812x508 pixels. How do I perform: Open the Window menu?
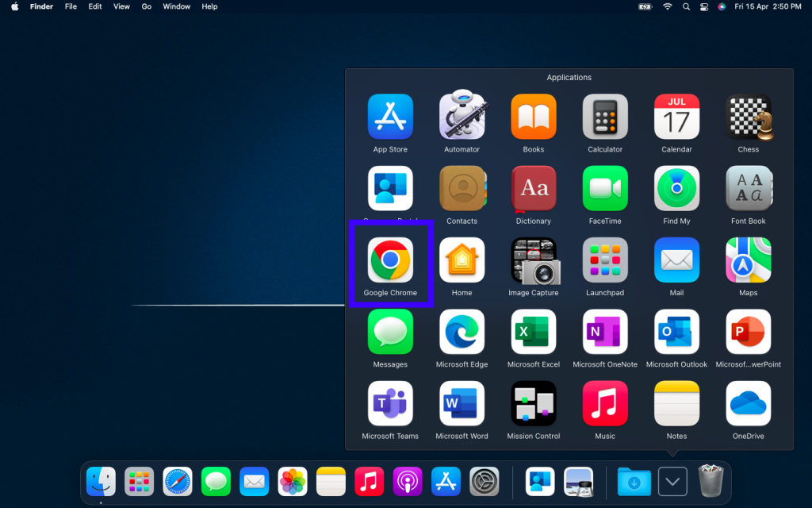[176, 6]
